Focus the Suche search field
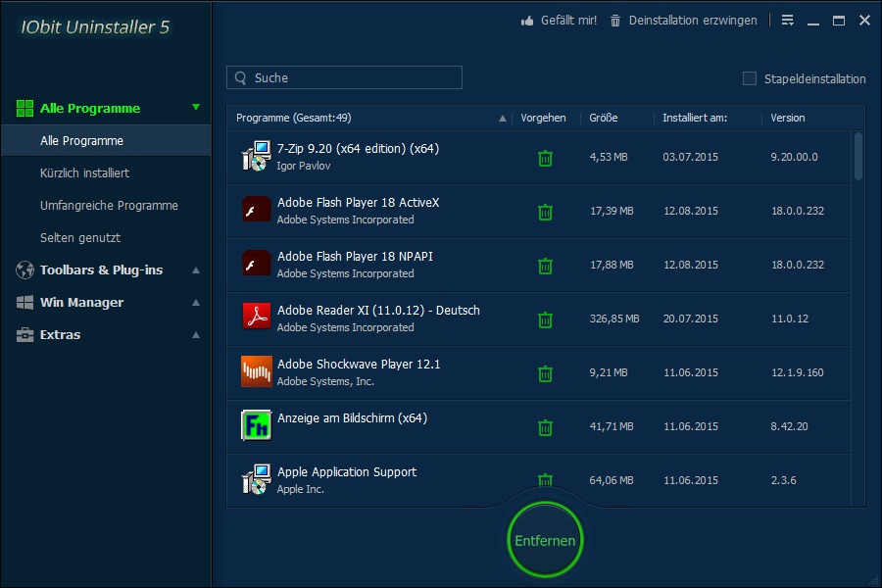The width and height of the screenshot is (882, 588). [x=344, y=77]
